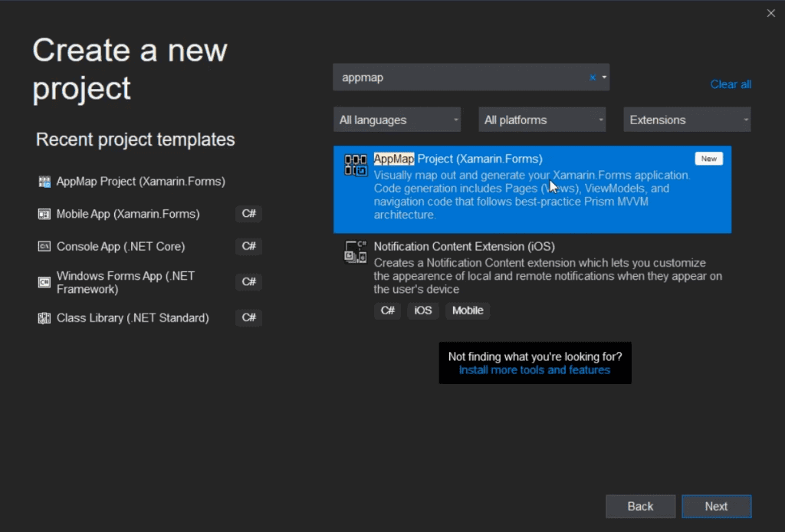This screenshot has width=785, height=532.
Task: Select AppMap Project (Xamarin.Forms) in search results
Action: click(532, 189)
